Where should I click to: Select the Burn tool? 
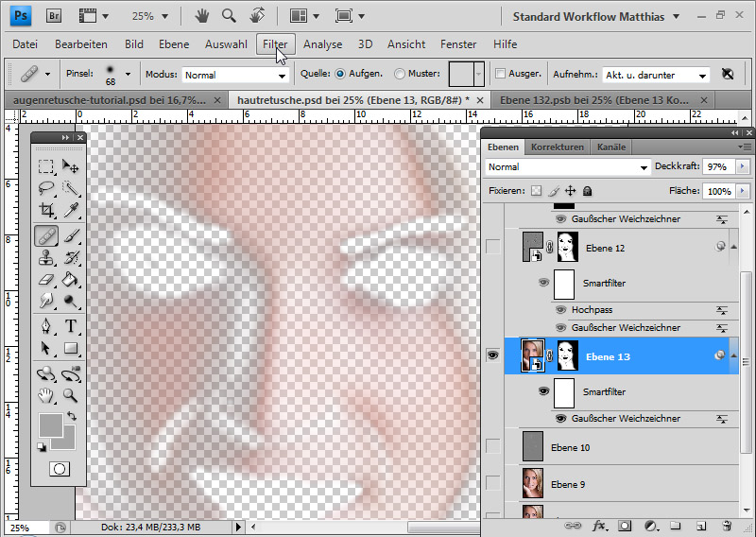70,301
